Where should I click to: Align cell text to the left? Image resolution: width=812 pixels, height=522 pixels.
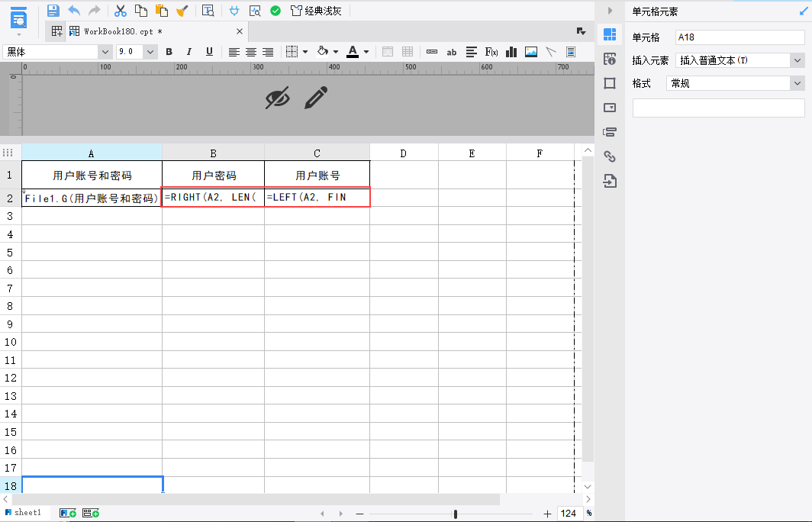point(234,52)
